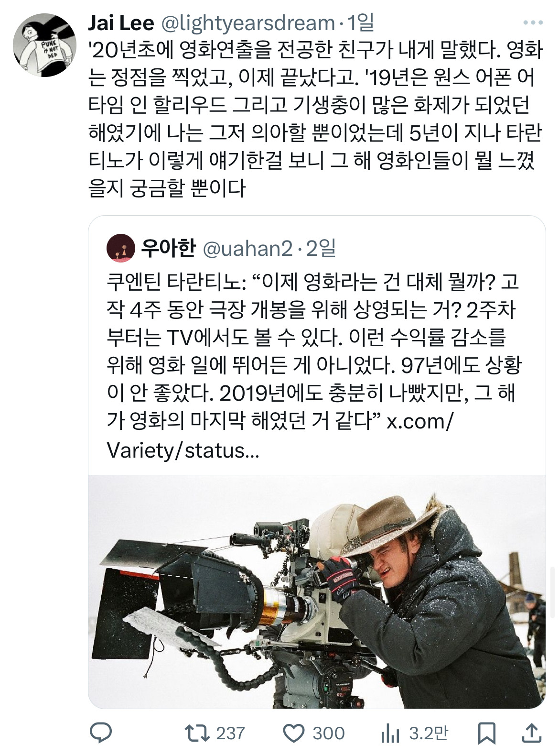
Task: Bookmark this tweet
Action: (x=487, y=733)
